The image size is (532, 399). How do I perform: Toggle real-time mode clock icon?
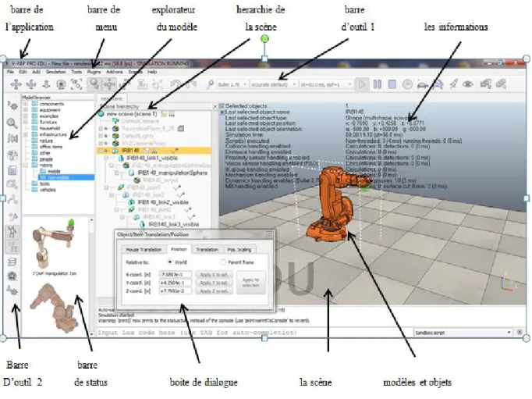tap(407, 84)
